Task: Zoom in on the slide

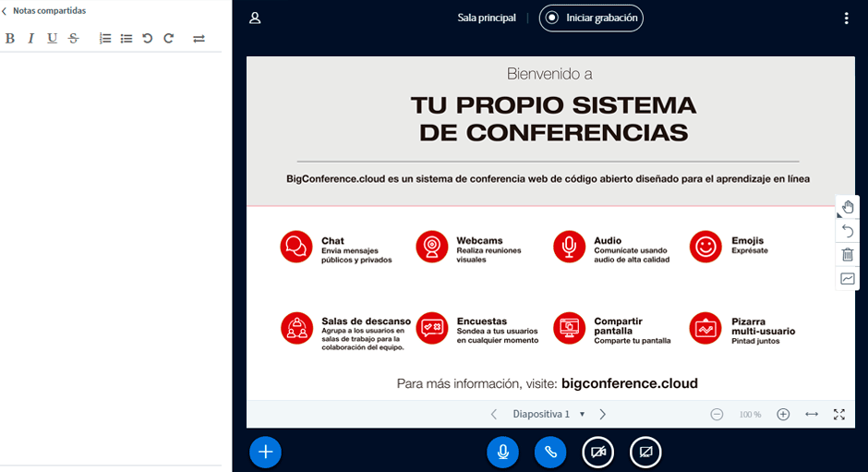Action: click(783, 415)
